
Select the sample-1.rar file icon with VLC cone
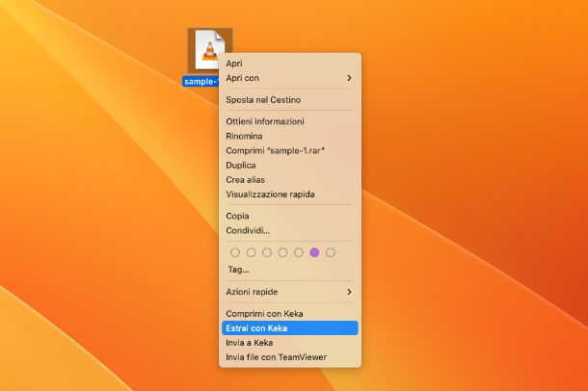210,50
